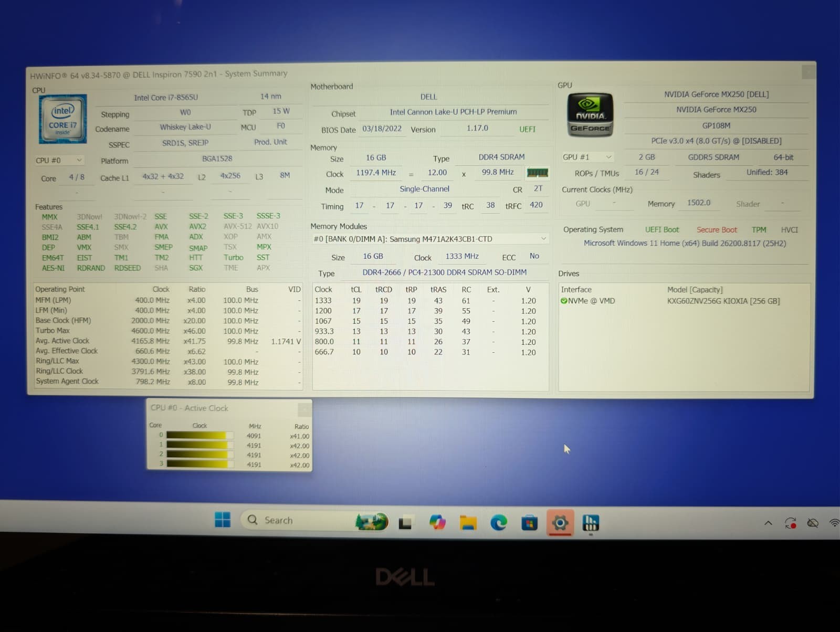Screen dimensions: 840x632
Task: Click the HWiNFO taskbar icon
Action: [591, 522]
